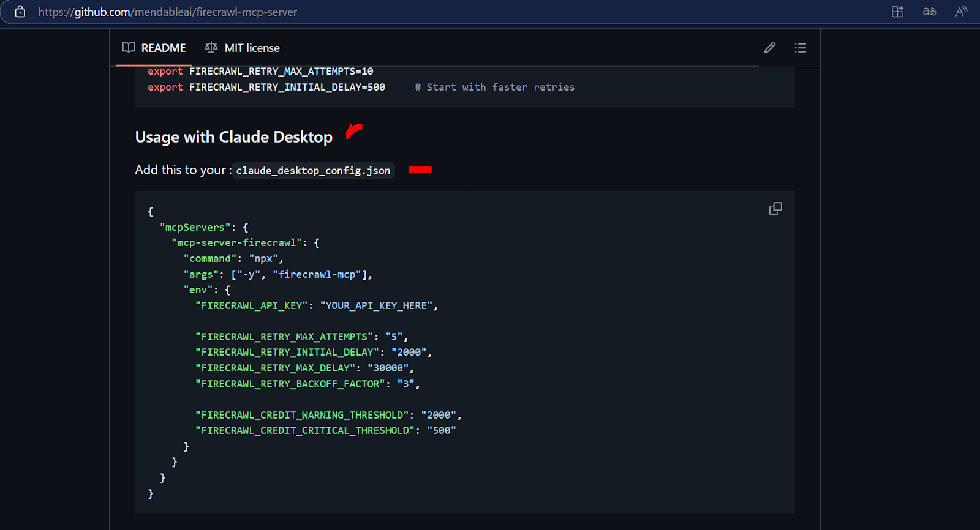The height and width of the screenshot is (530, 980).
Task: Click the FIRECRAWL_RETRY_INITIAL_DELAY=500 export line
Action: pyautogui.click(x=266, y=88)
